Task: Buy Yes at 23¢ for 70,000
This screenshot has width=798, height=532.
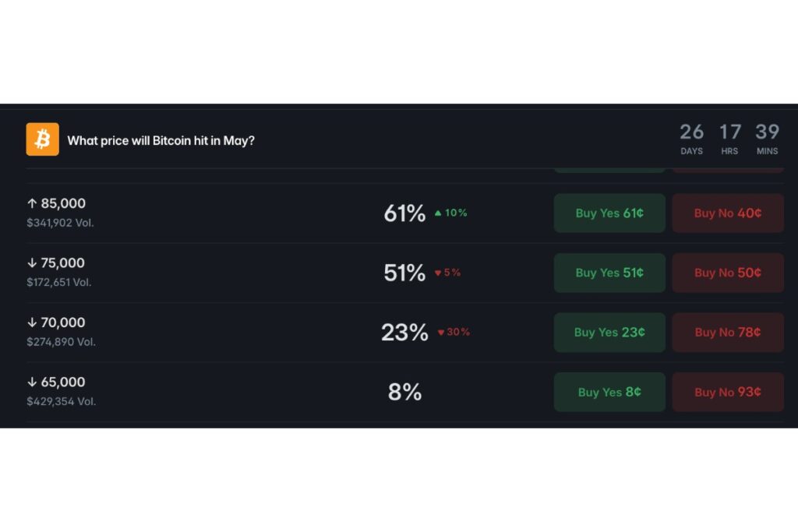Action: point(609,332)
